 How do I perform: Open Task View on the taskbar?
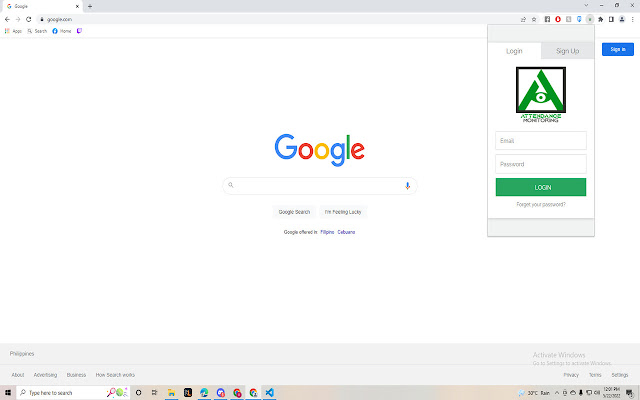tap(154, 393)
